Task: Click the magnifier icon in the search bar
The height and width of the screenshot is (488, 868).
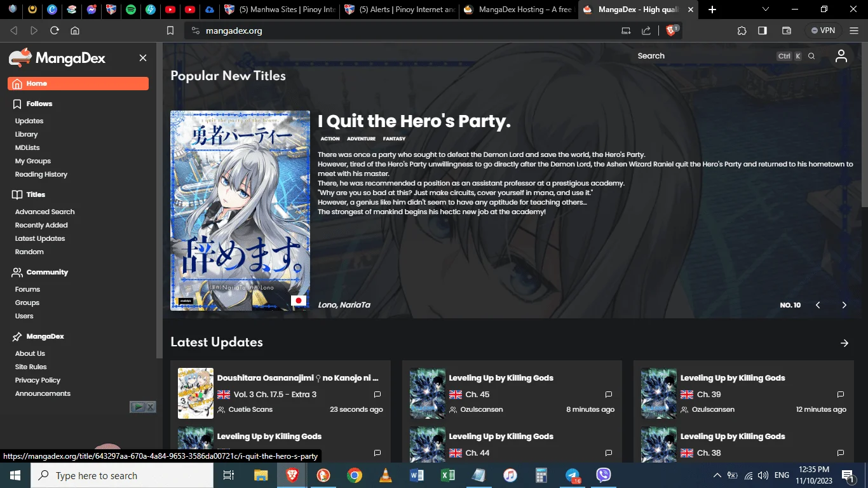Action: point(811,56)
